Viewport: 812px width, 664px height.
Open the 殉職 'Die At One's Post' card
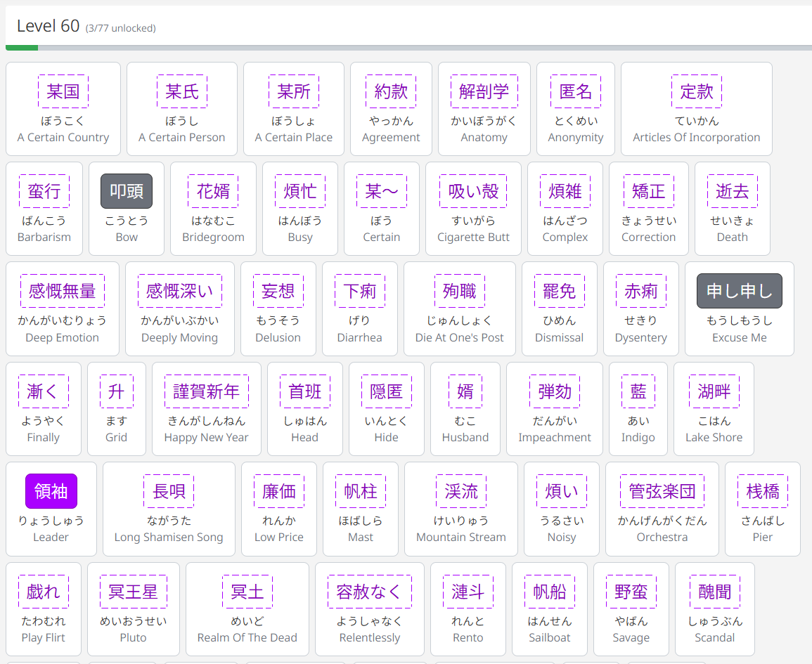[459, 309]
